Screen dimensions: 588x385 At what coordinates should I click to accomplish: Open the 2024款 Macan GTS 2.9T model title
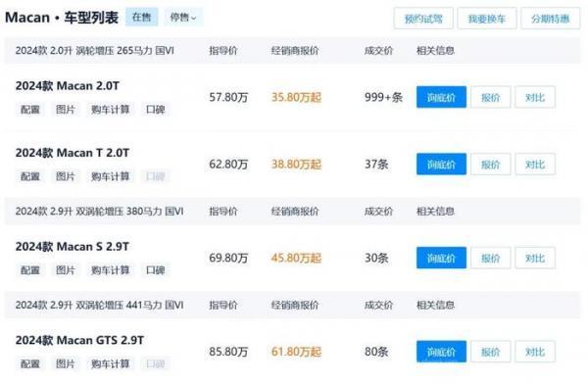79,340
